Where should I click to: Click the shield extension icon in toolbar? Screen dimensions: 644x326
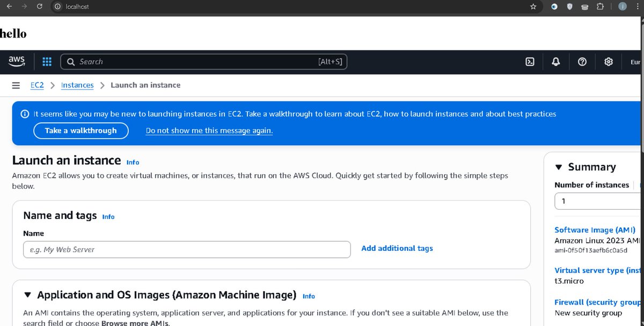click(570, 6)
